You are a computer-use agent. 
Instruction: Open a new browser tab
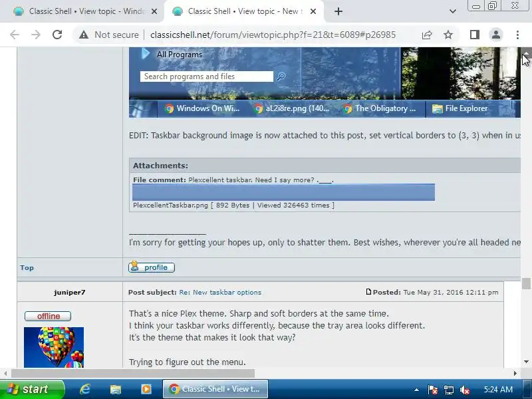338,11
